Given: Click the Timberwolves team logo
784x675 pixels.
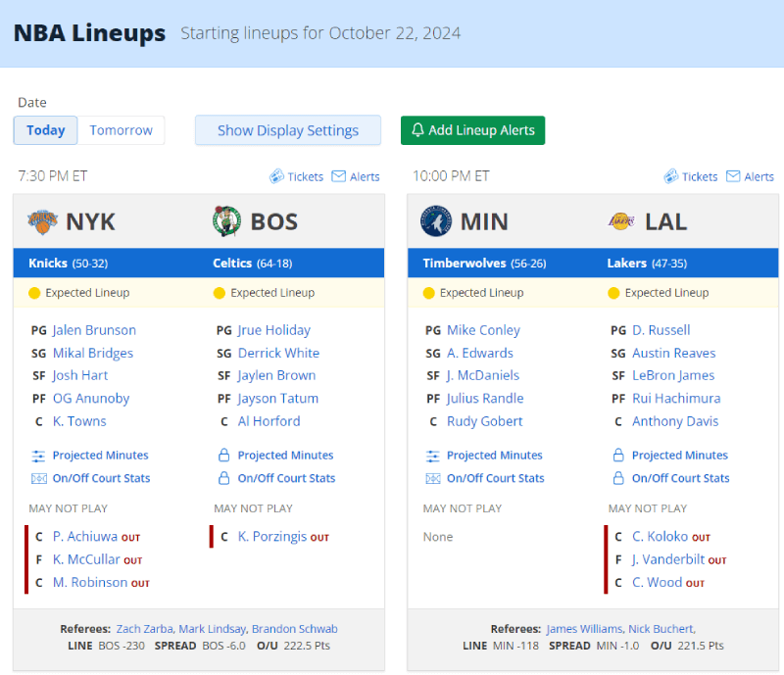Looking at the screenshot, I should coord(436,221).
